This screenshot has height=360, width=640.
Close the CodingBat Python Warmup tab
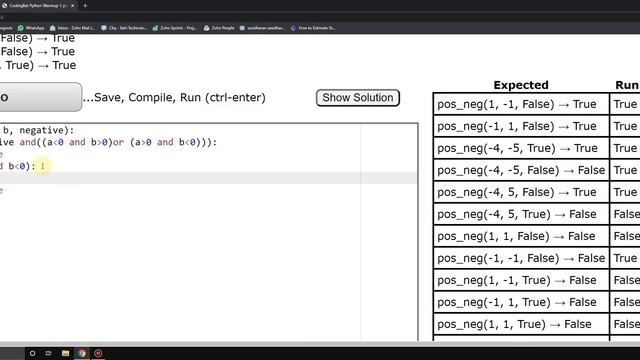click(x=73, y=6)
